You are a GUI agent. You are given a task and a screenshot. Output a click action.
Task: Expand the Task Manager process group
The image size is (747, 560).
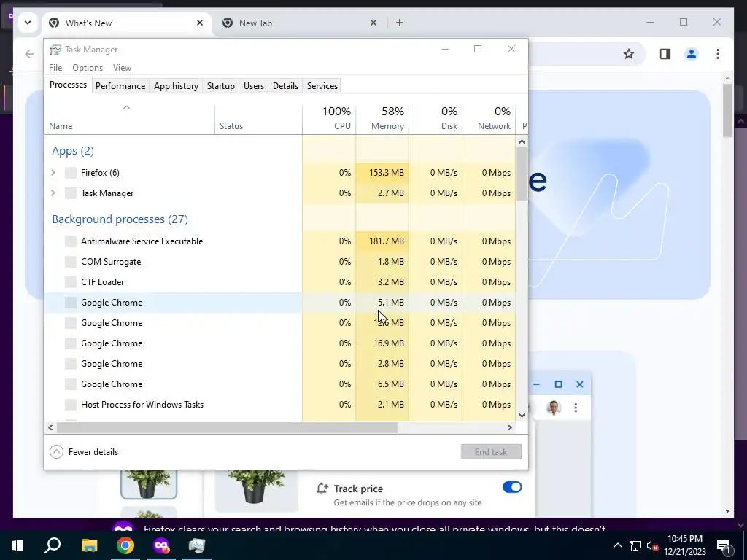(x=53, y=193)
